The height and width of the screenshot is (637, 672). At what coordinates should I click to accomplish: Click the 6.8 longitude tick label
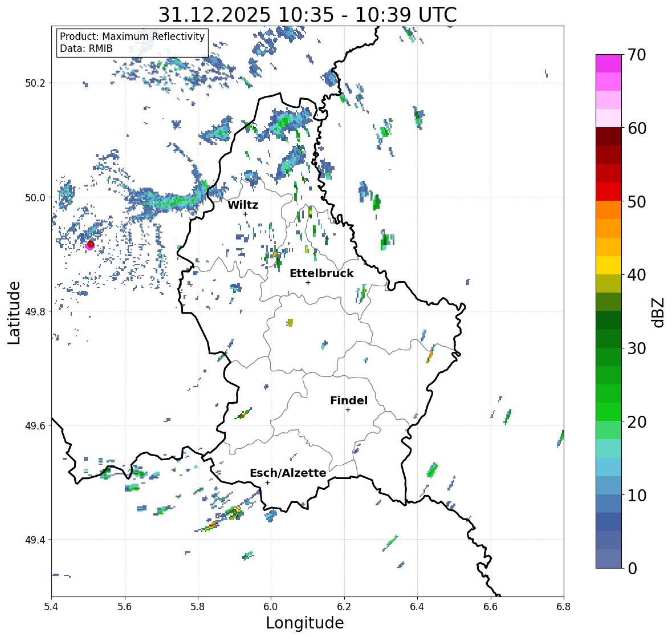[x=564, y=607]
